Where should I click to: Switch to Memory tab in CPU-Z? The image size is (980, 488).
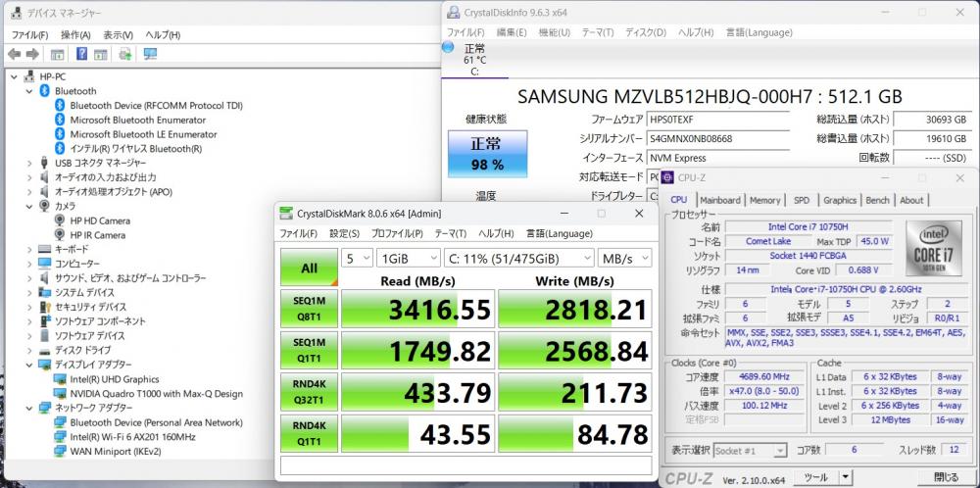coord(765,200)
